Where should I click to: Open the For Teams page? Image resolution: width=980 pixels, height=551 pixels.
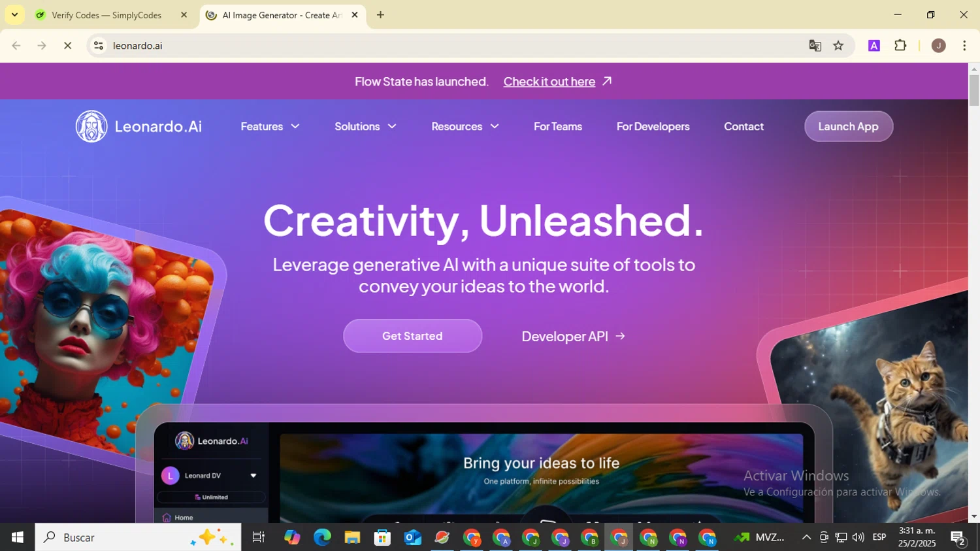tap(558, 127)
